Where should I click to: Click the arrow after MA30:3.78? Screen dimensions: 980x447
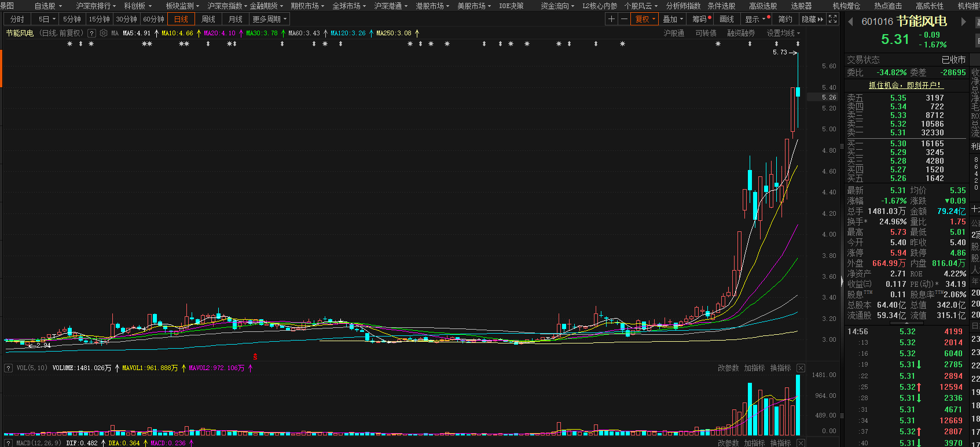[x=283, y=34]
